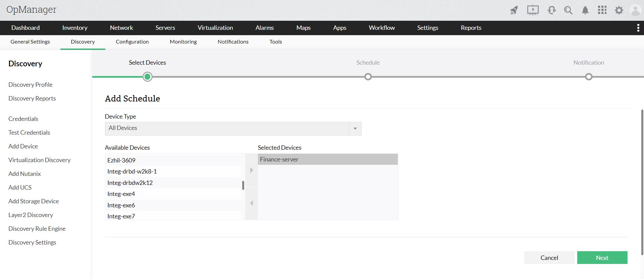Image resolution: width=644 pixels, height=279 pixels.
Task: Open Test Credentials link
Action: point(29,133)
